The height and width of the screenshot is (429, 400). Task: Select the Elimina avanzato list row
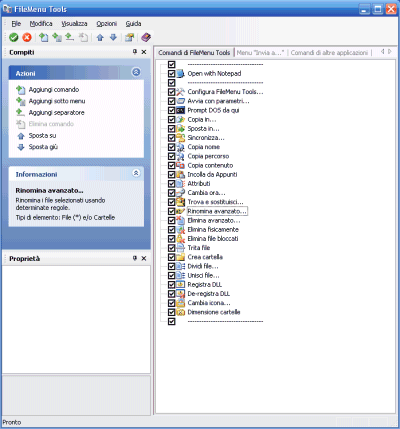click(214, 220)
